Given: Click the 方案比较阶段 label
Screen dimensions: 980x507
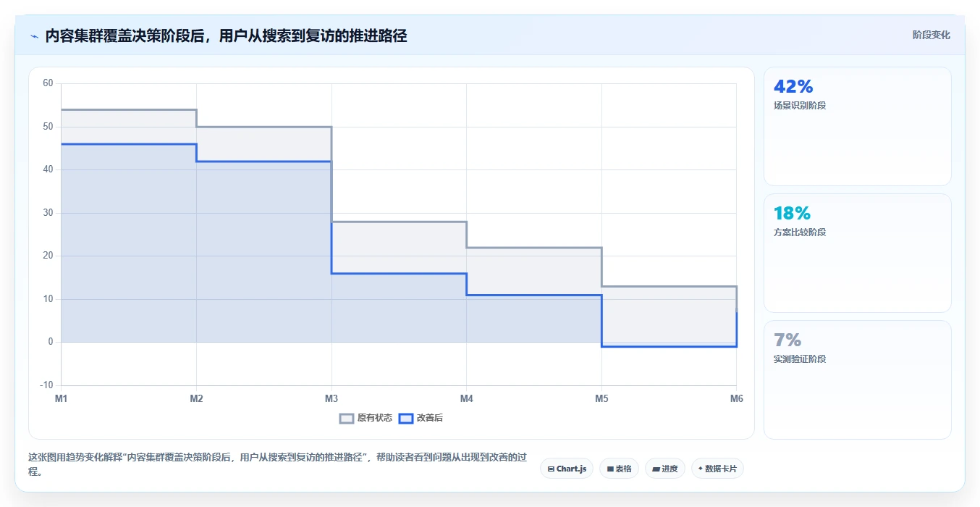Looking at the screenshot, I should [800, 232].
